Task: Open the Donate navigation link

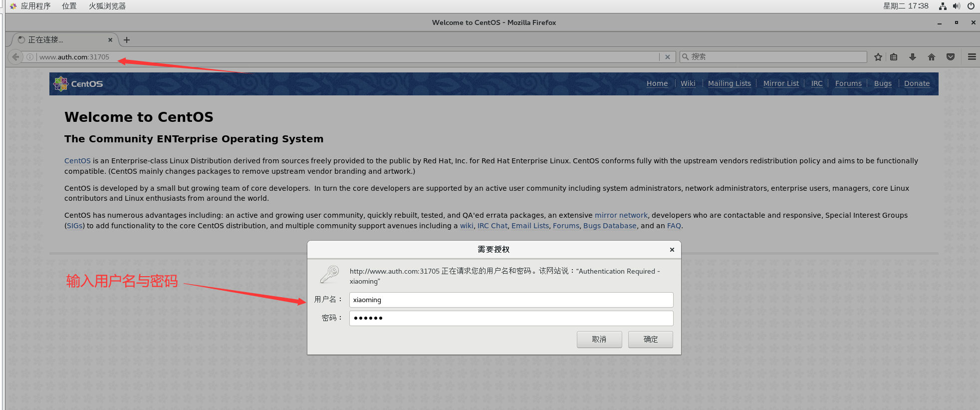Action: pos(917,83)
